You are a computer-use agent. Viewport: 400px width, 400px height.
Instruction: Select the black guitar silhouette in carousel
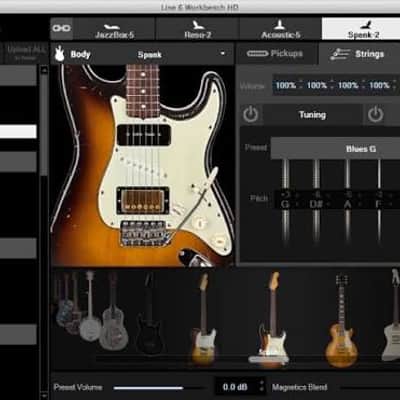pyautogui.click(x=149, y=313)
